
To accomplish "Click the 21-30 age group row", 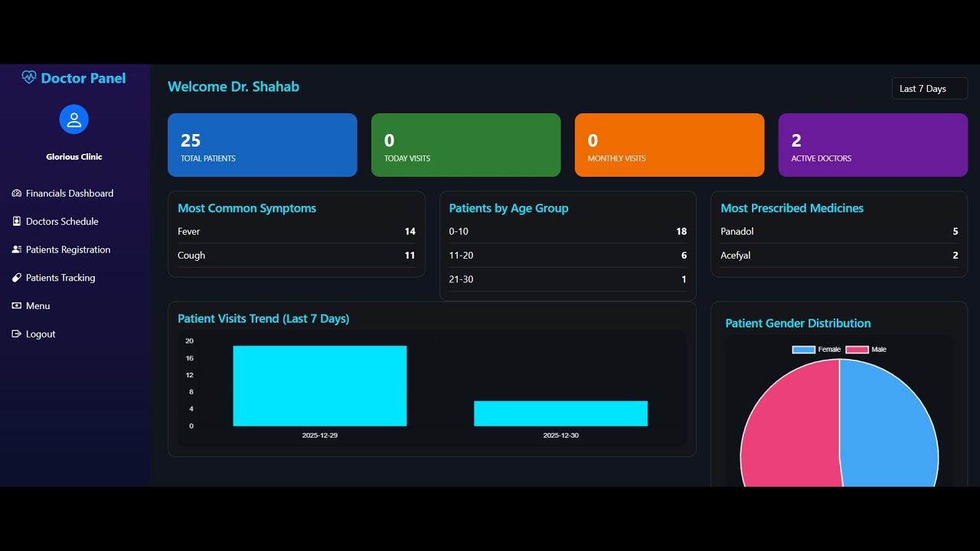I will pos(567,279).
